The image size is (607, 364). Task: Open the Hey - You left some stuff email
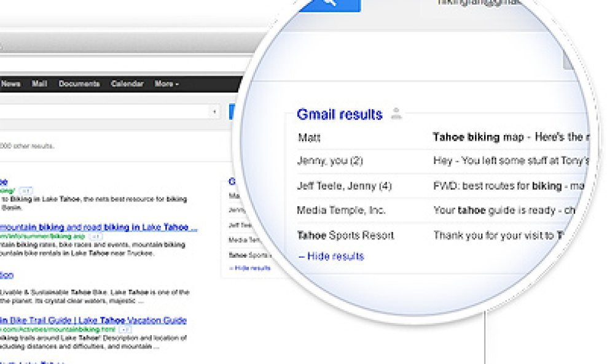click(511, 161)
